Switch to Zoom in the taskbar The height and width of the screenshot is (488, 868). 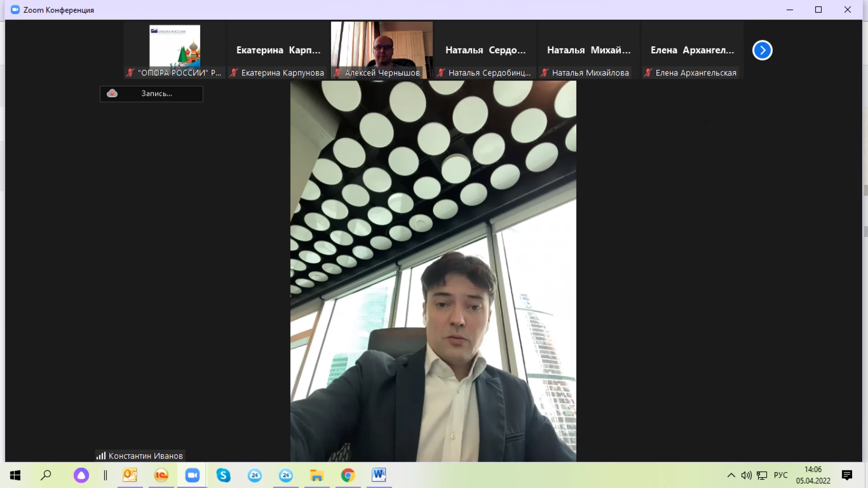coord(192,475)
